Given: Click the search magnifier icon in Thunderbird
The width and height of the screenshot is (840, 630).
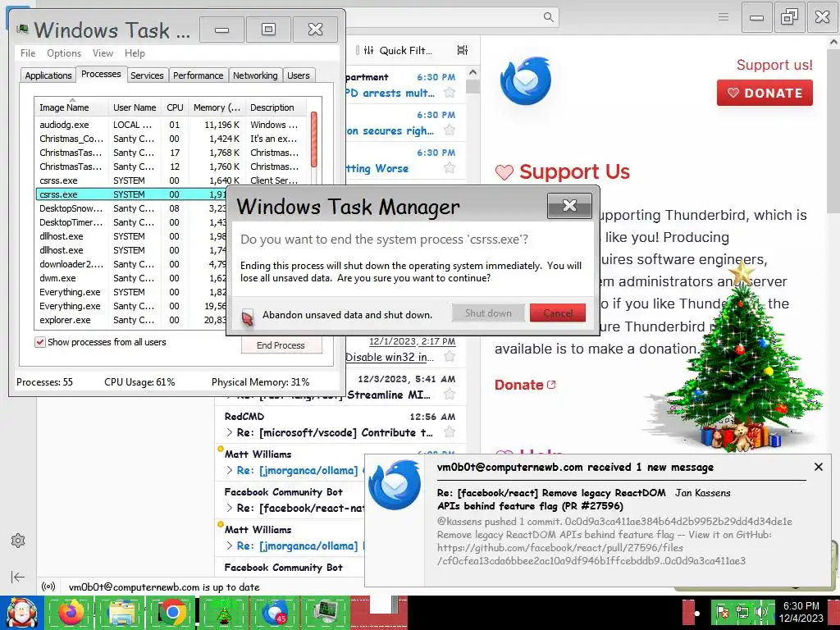Looking at the screenshot, I should coord(548,17).
